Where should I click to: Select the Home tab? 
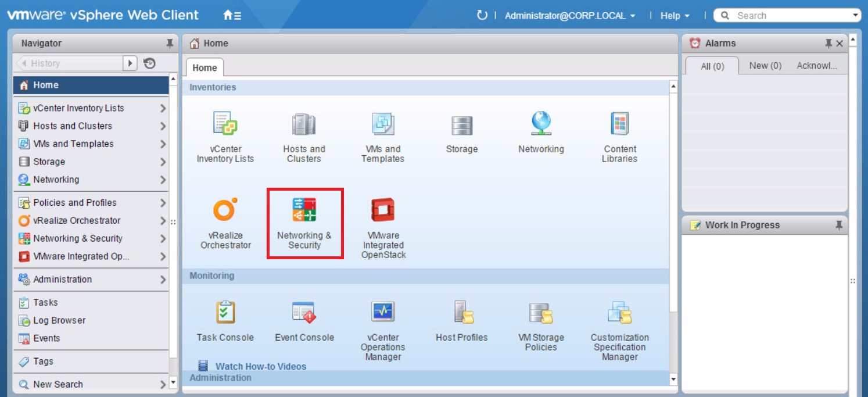205,67
